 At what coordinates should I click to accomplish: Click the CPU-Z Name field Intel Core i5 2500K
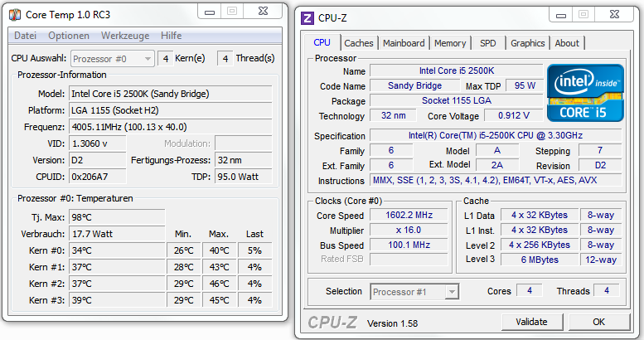click(x=457, y=70)
